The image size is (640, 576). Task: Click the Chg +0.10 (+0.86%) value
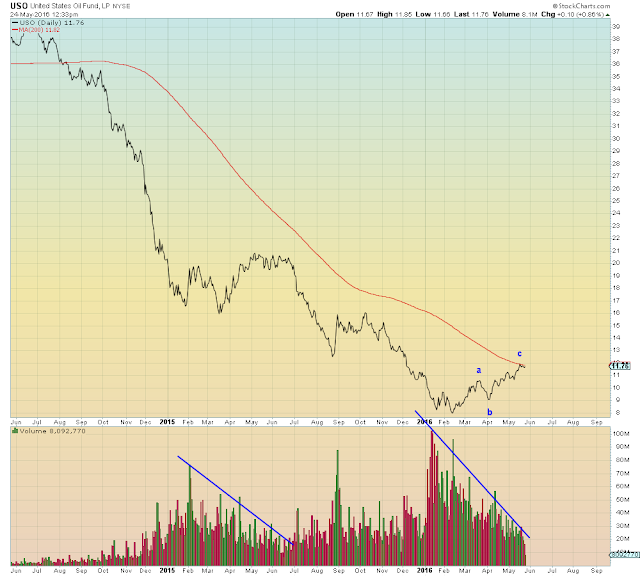tap(573, 14)
